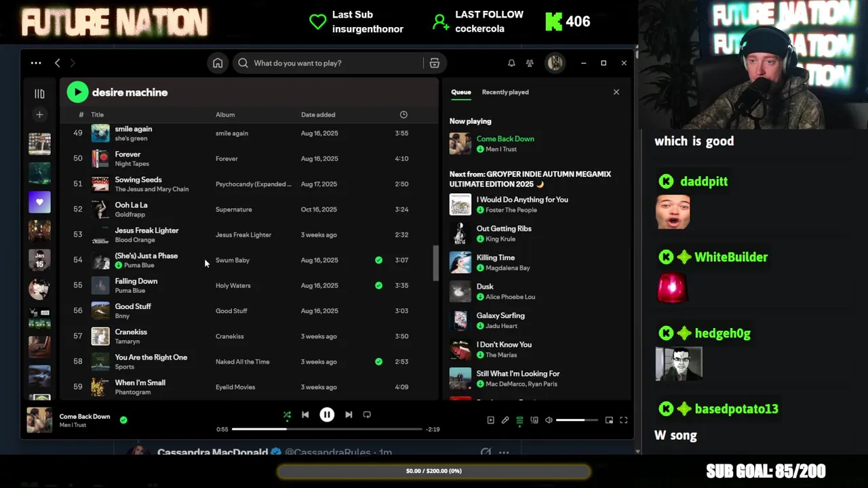Open the Psychocandy (Expanded album link
Image resolution: width=868 pixels, height=488 pixels.
[x=254, y=184]
